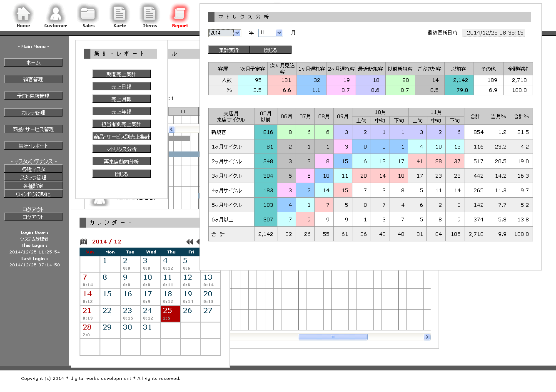Click the 2,142 cell in 以前客 column
This screenshot has width=556, height=392.
tap(459, 80)
